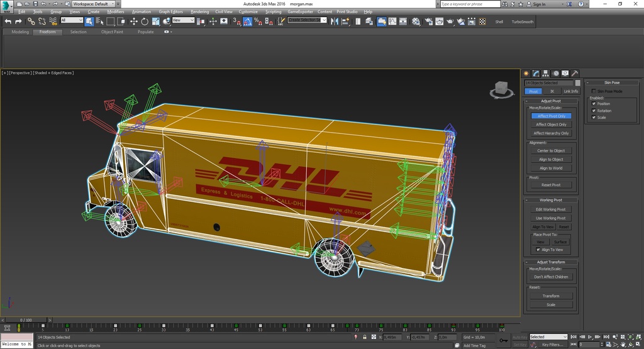Click the Affect Object Only button
The width and height of the screenshot is (644, 349).
pos(551,125)
